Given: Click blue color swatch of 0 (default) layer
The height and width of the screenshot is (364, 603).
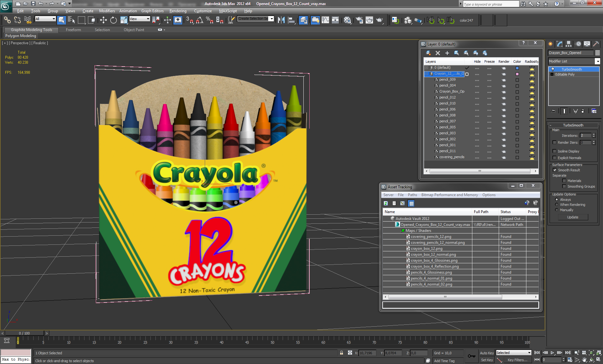Looking at the screenshot, I should pyautogui.click(x=517, y=68).
